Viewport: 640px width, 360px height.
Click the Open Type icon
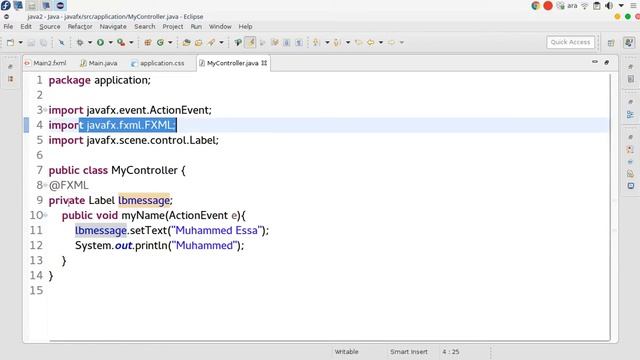(186, 42)
